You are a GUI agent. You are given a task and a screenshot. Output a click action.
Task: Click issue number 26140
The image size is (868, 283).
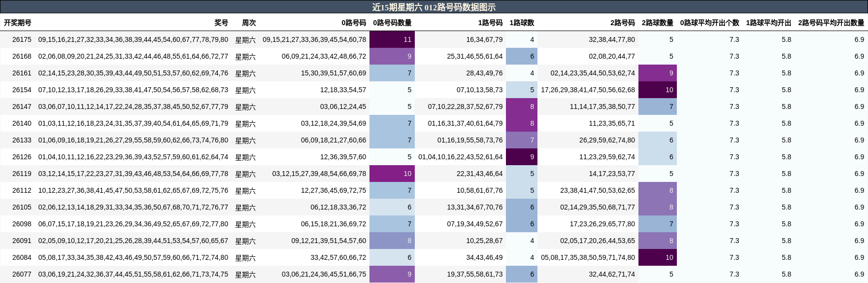tap(22, 123)
